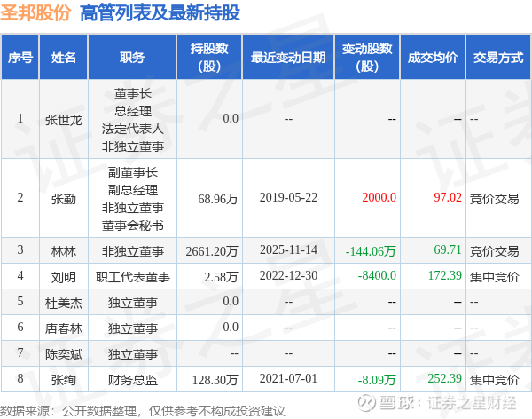Click the date 2025-11-14
Image resolution: width=532 pixels, height=419 pixels.
pos(288,249)
